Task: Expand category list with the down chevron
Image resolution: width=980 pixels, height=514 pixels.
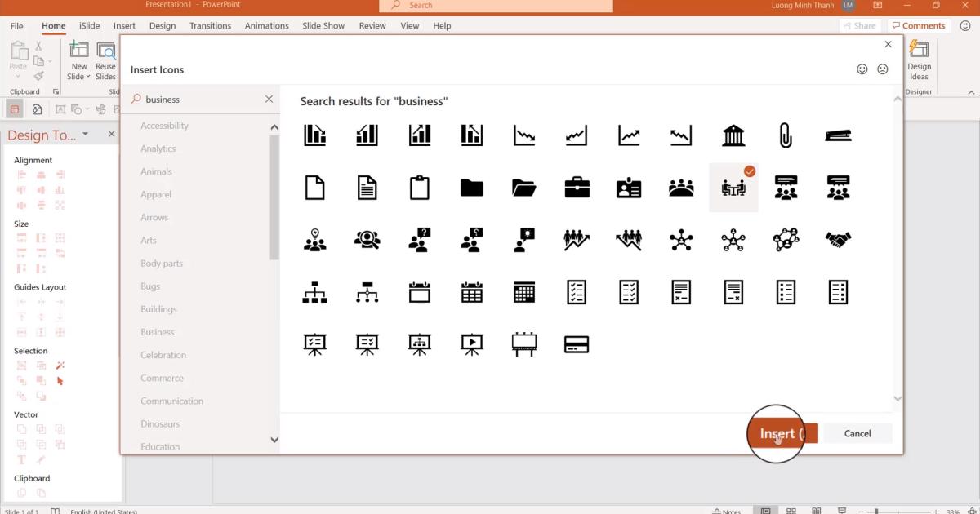Action: pyautogui.click(x=274, y=440)
